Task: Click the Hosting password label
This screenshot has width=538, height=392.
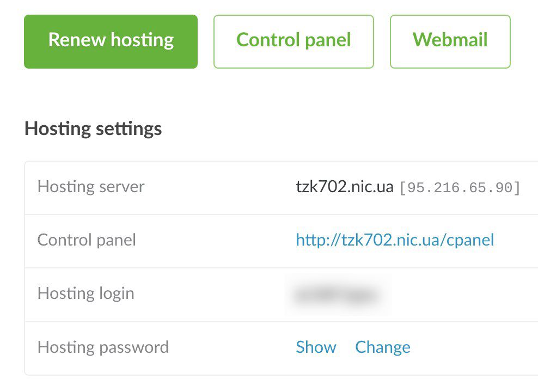Action: tap(103, 347)
